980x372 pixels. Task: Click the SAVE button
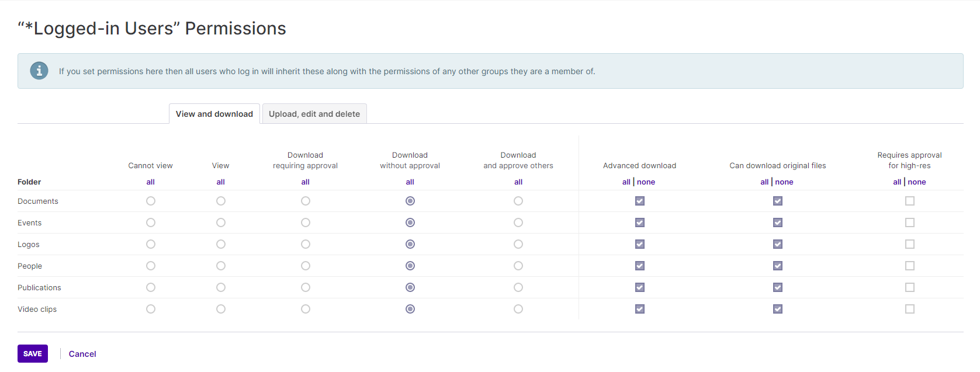click(x=33, y=353)
